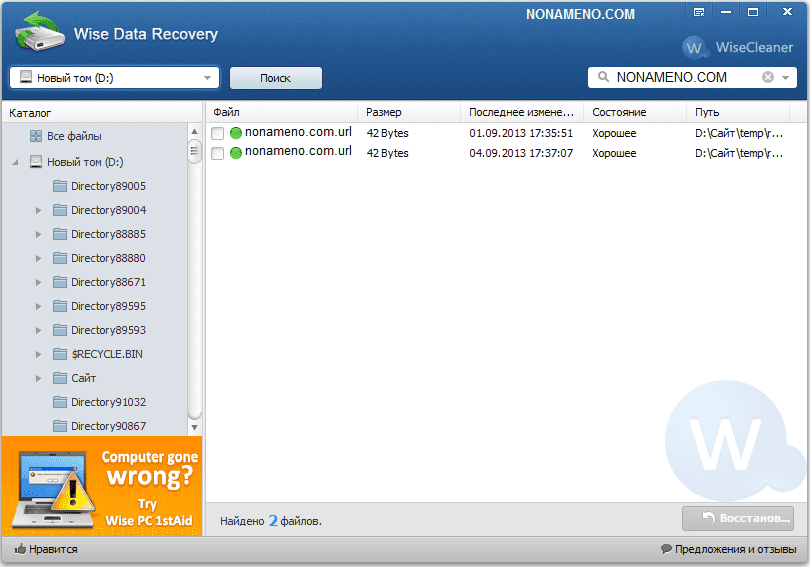Click the 'Все файлы' grid icon
The image size is (810, 567).
pyautogui.click(x=36, y=136)
